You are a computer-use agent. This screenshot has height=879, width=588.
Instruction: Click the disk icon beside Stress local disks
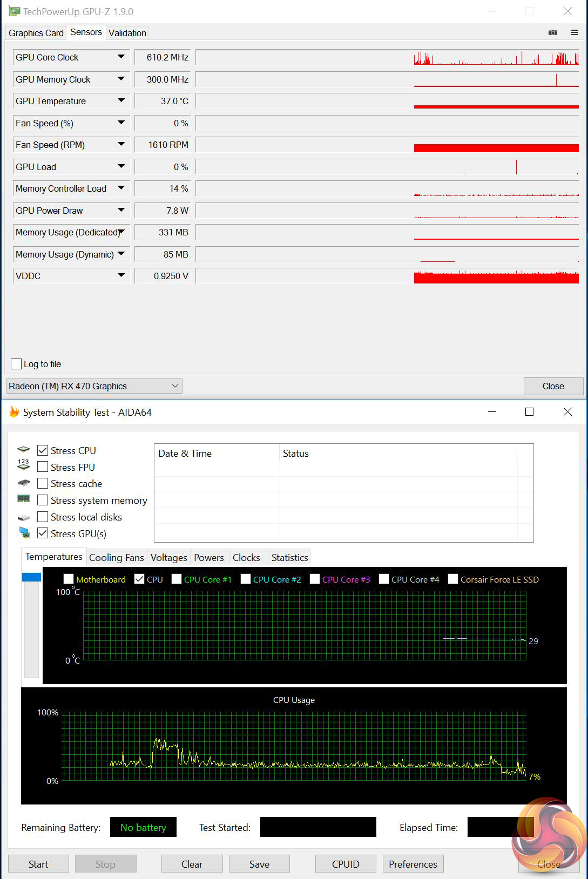click(x=23, y=517)
